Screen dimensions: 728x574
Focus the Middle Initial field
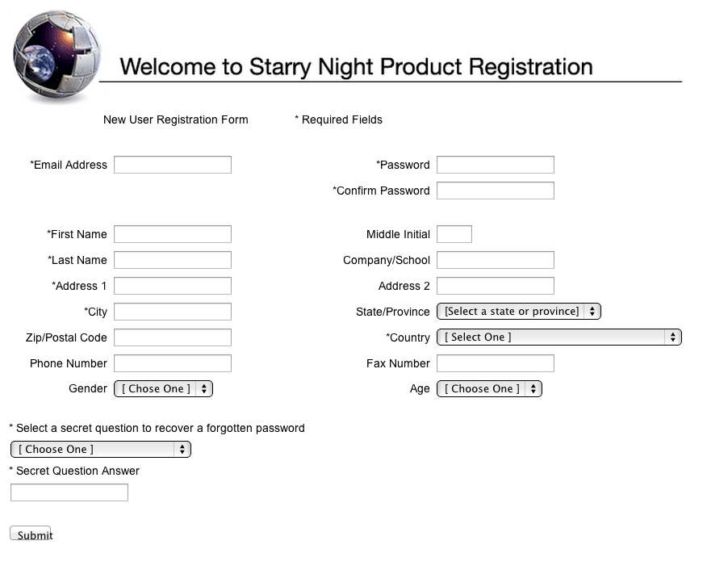454,234
